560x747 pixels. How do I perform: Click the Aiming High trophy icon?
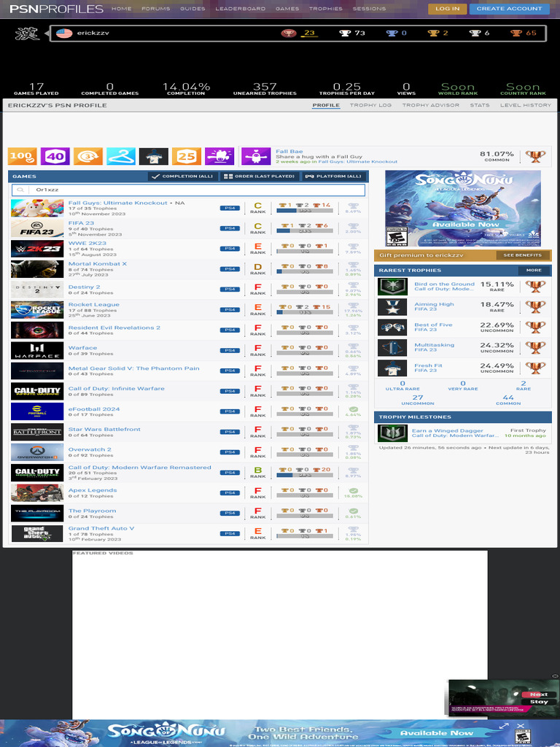coord(393,307)
